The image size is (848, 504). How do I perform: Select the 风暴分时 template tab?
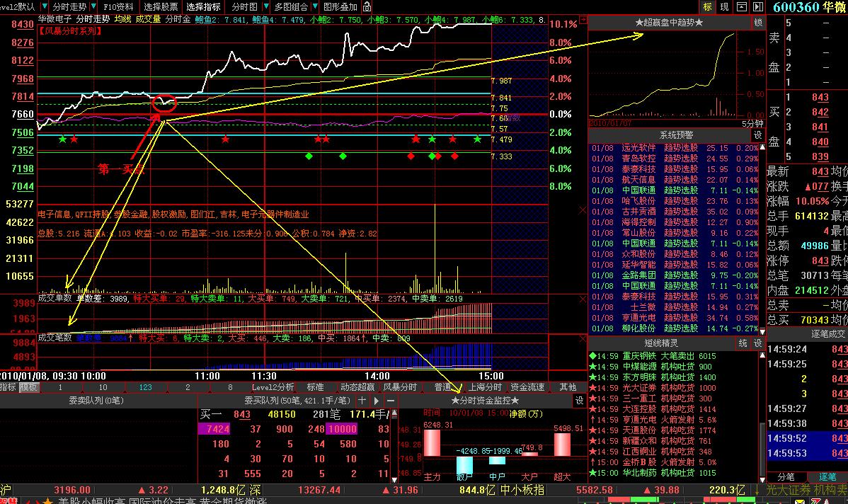[x=400, y=387]
